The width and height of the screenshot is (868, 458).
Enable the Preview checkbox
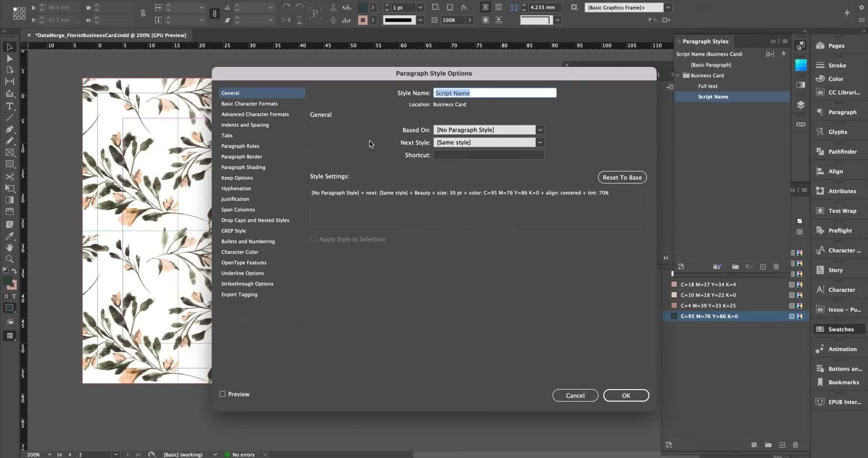[x=223, y=394]
